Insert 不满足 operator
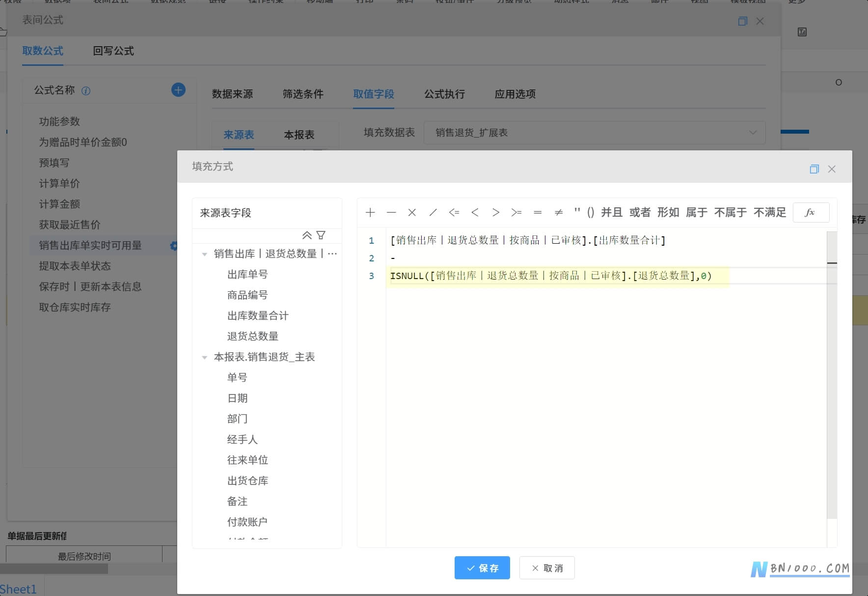 point(770,212)
